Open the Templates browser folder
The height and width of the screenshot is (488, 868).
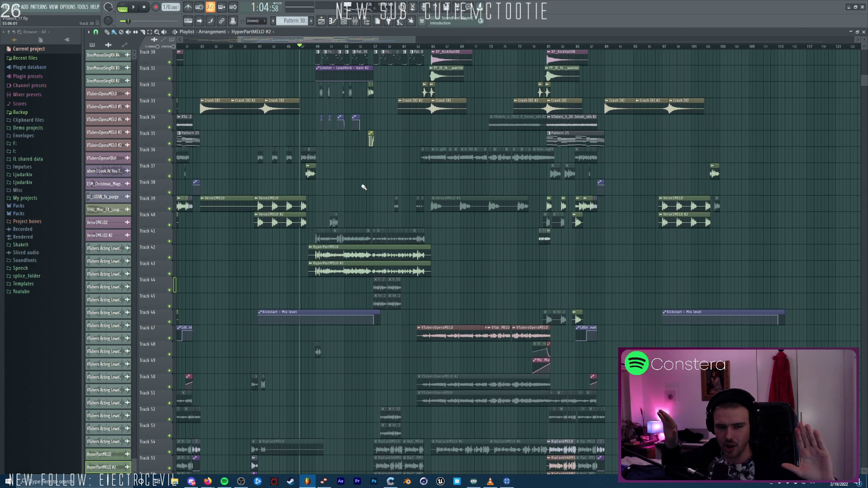tap(23, 284)
